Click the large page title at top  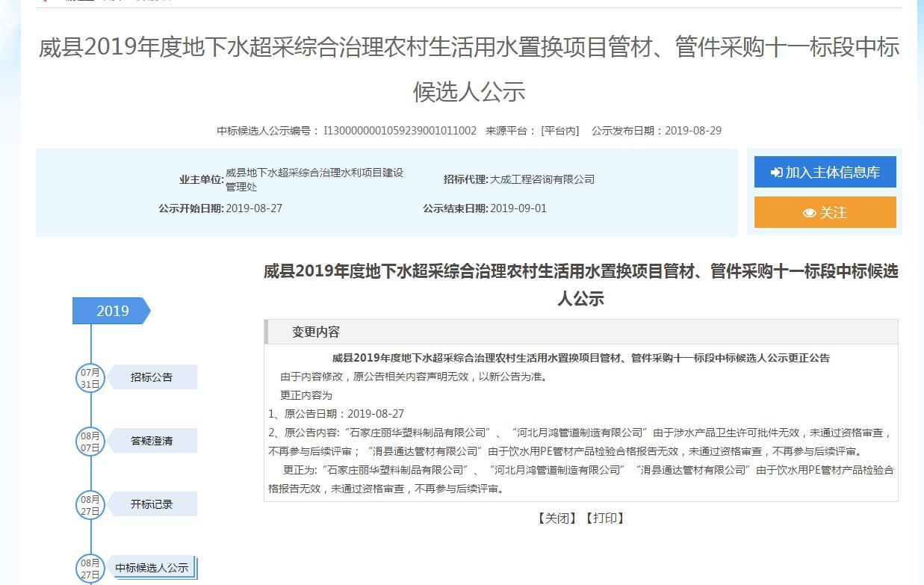(469, 69)
